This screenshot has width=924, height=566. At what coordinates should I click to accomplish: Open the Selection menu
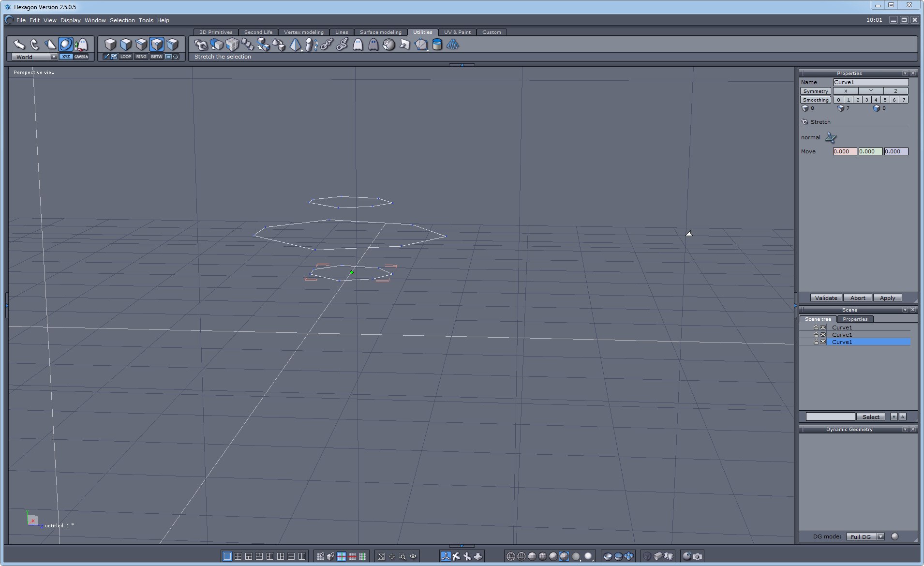(x=122, y=20)
